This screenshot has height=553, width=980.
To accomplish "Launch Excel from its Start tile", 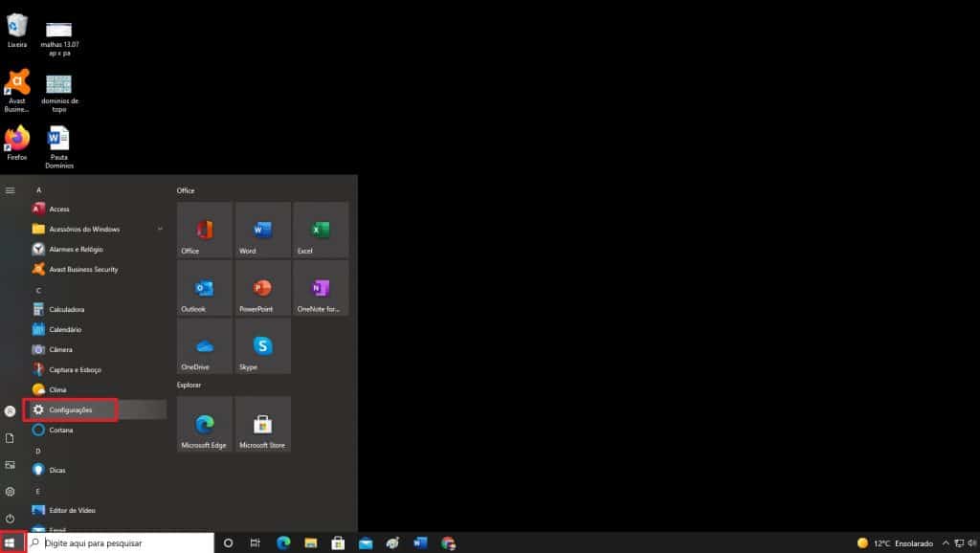I will coord(321,230).
